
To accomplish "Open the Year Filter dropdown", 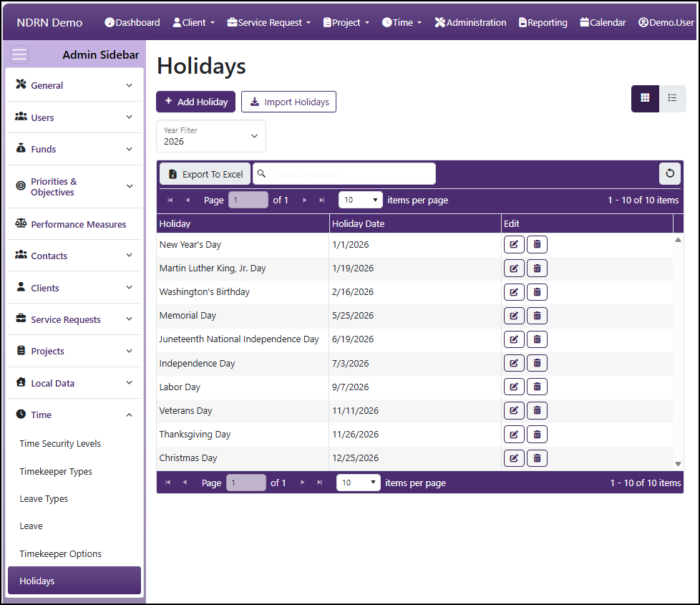I will (x=211, y=136).
